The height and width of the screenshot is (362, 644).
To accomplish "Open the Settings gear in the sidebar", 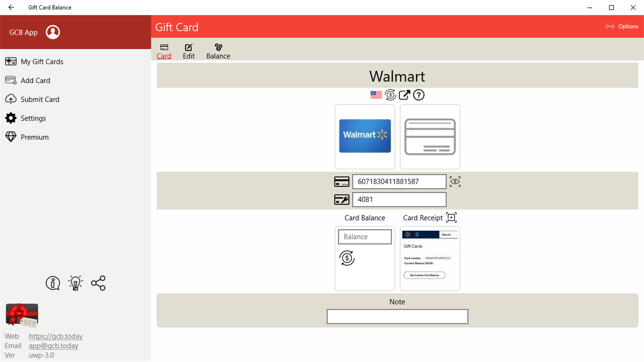I will [33, 118].
